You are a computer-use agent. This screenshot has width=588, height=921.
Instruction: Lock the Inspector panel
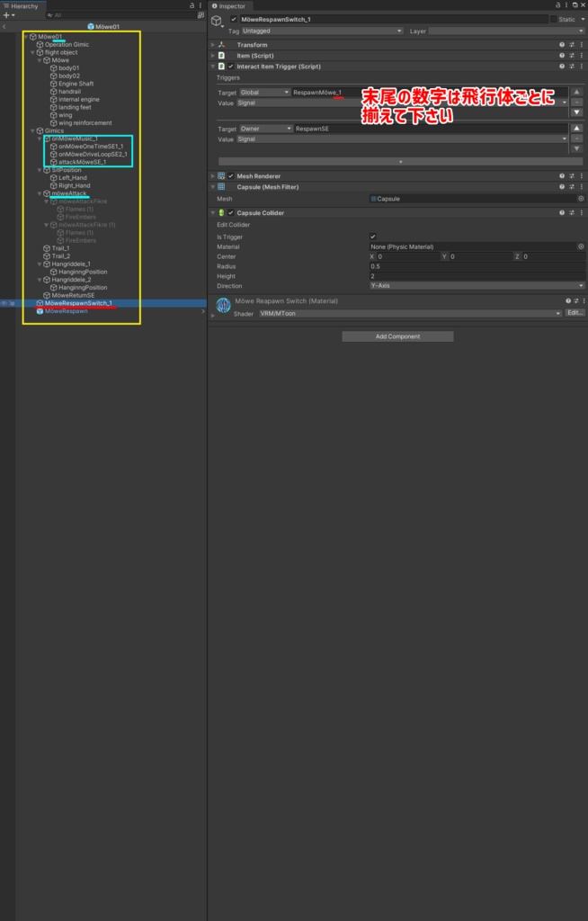(558, 5)
